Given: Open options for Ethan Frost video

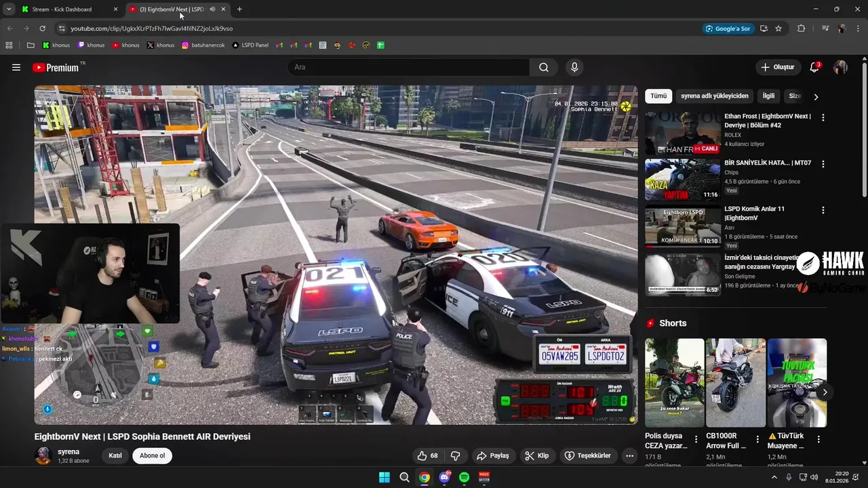Looking at the screenshot, I should [823, 117].
